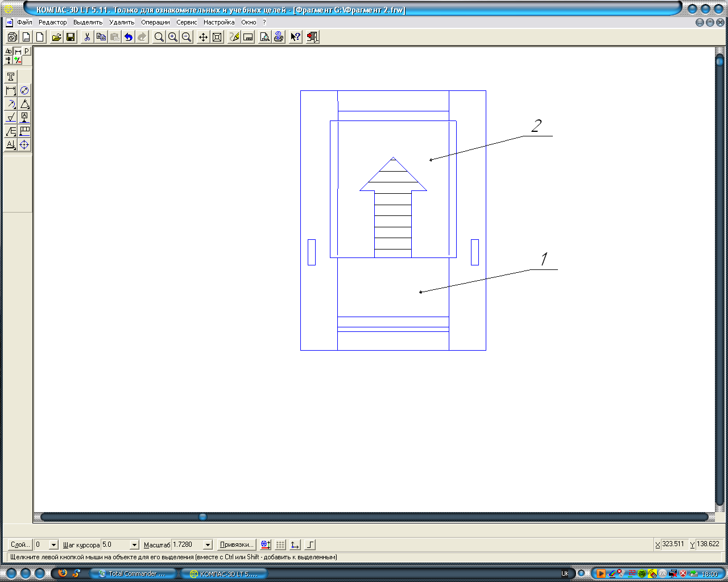The height and width of the screenshot is (582, 728).
Task: Open the Выделить menu
Action: click(88, 22)
